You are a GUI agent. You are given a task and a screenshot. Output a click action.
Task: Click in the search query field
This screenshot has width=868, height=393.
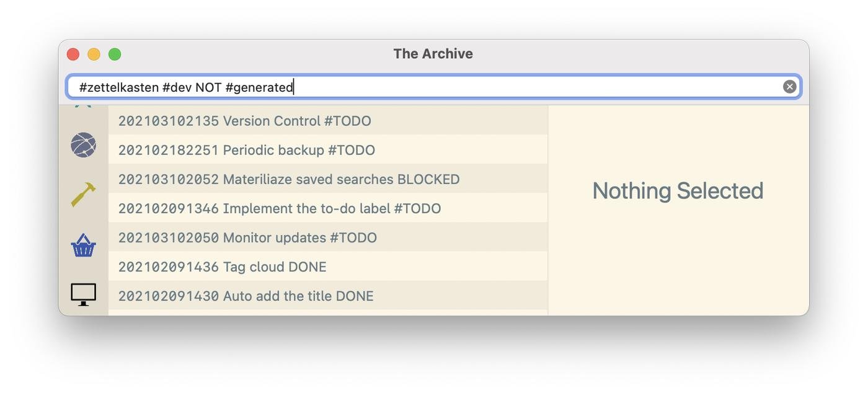tap(428, 87)
